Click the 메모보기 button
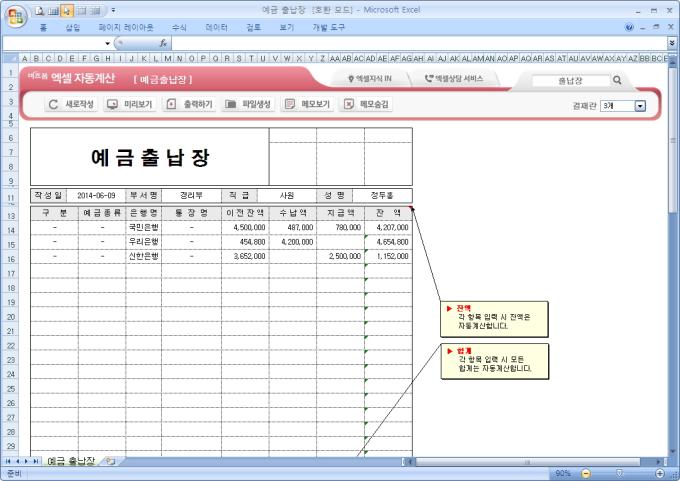Image resolution: width=680 pixels, height=481 pixels. click(307, 104)
